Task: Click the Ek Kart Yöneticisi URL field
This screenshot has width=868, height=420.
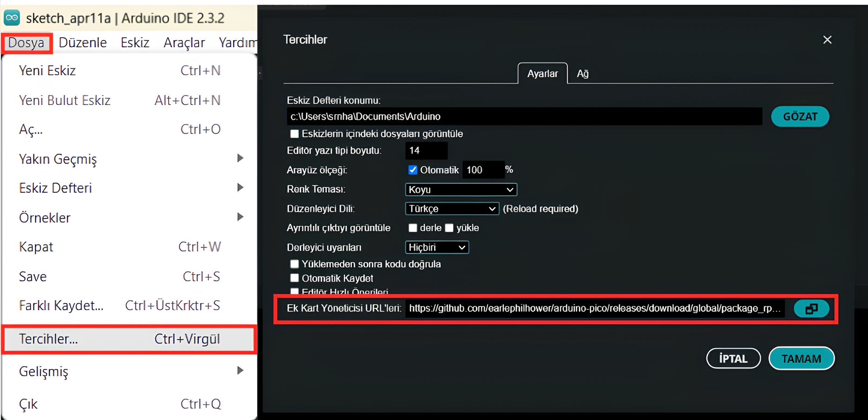Action: (x=595, y=308)
